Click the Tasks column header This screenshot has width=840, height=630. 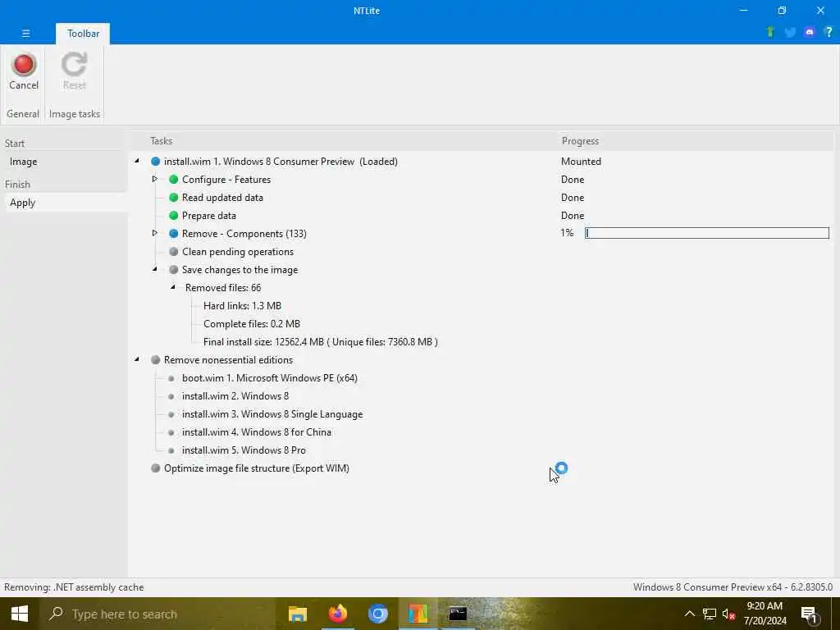(x=162, y=141)
